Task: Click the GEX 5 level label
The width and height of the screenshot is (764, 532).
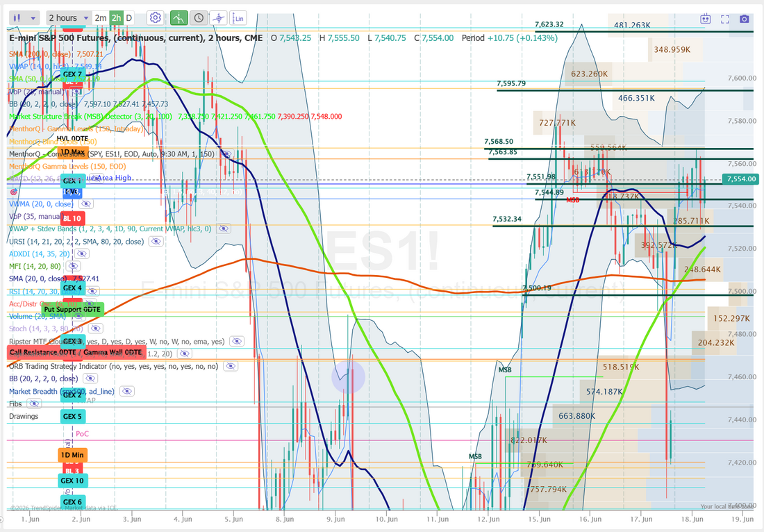Action: 73,416
